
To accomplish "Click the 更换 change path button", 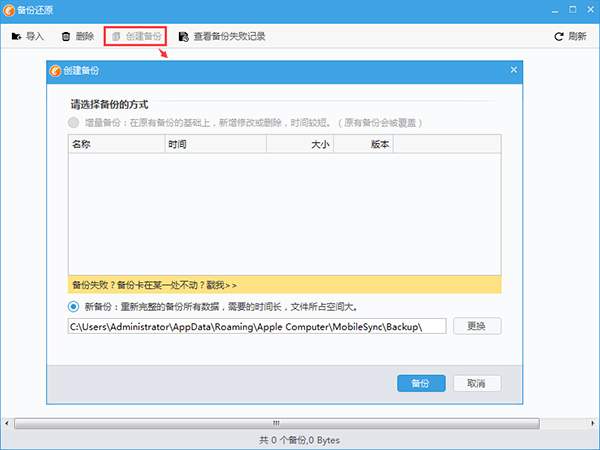I will pos(477,326).
